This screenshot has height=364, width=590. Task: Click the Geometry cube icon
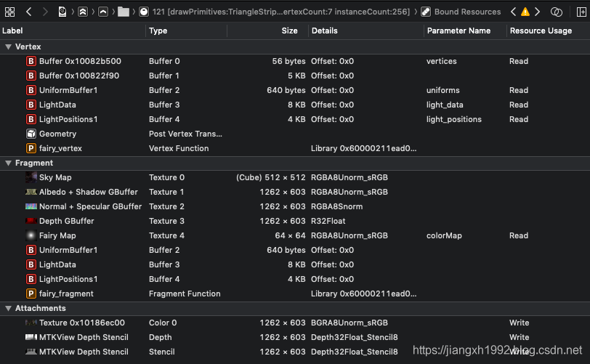click(x=31, y=134)
